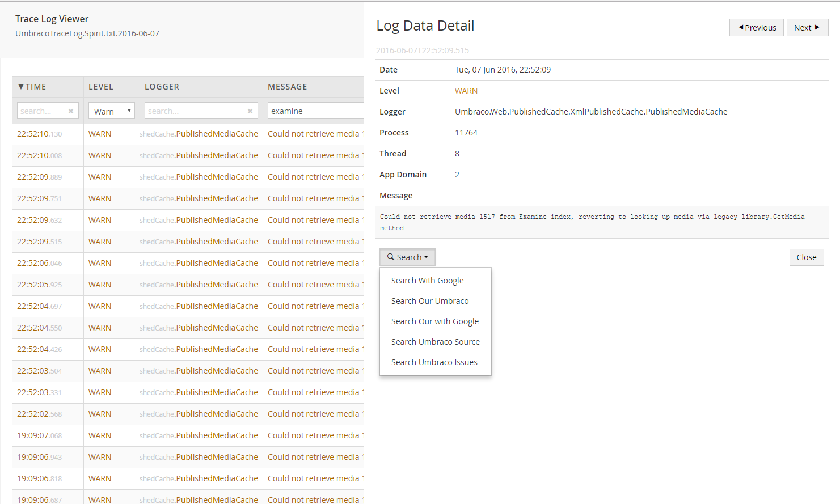The image size is (840, 504).
Task: Click the 'Log Data Detail' heading
Action: coord(425,26)
